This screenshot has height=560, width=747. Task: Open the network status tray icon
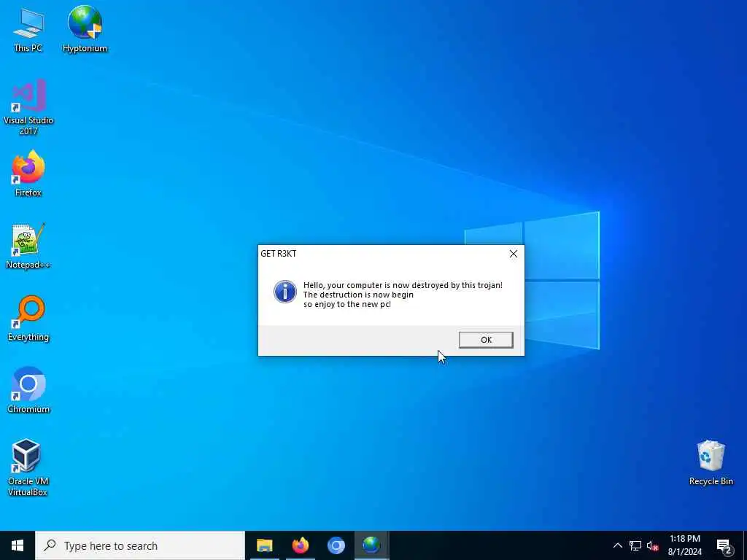(635, 545)
